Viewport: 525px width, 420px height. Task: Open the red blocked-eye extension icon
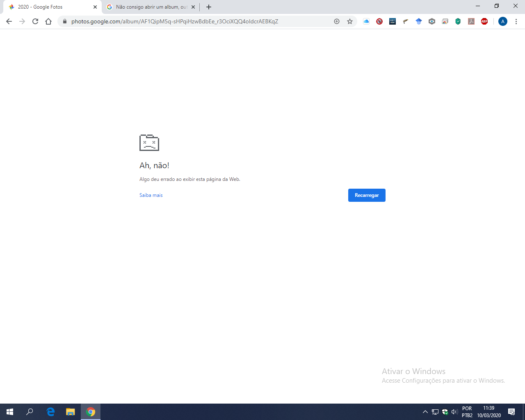379,21
